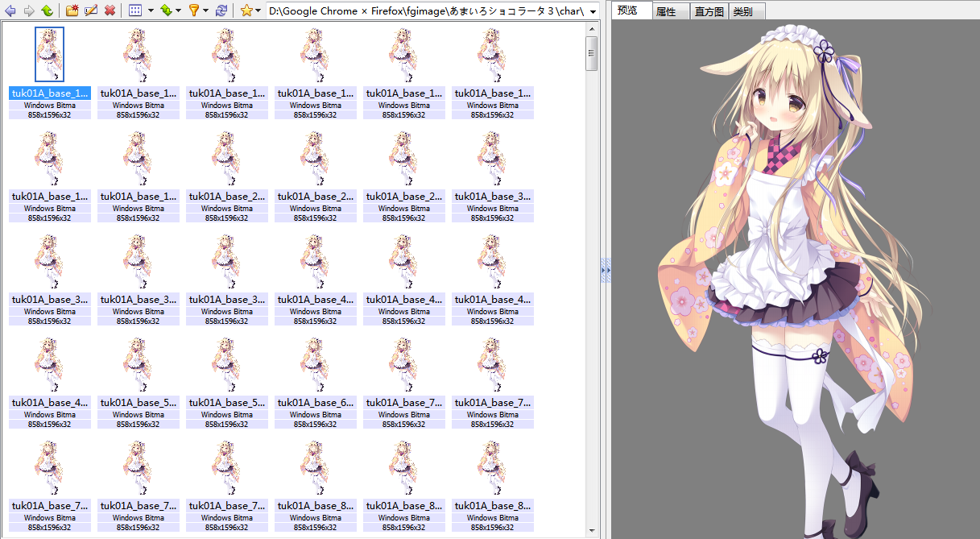Create a new folder

72,11
